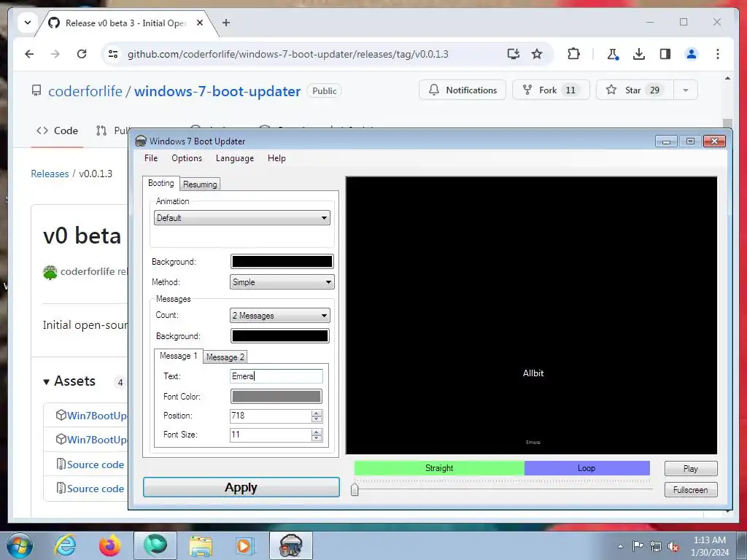Open Chrome Labs flask icon

pyautogui.click(x=613, y=54)
